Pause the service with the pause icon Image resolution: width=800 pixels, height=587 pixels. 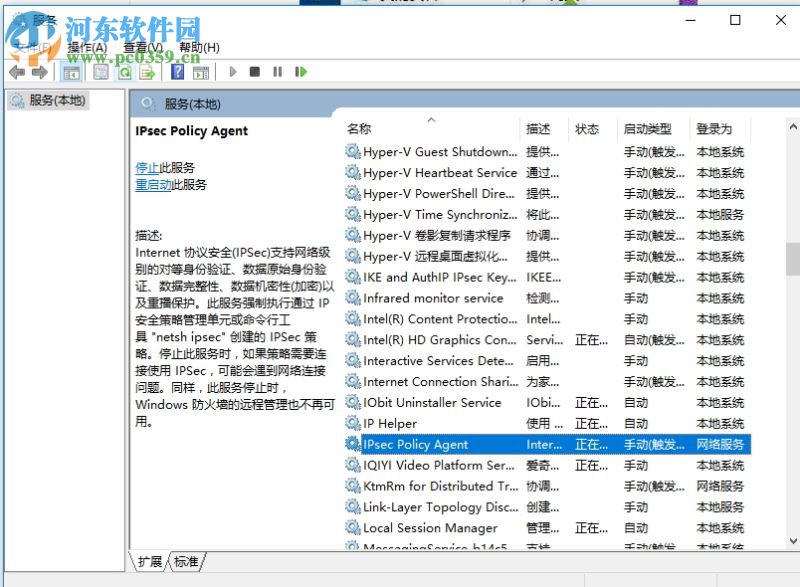tap(277, 72)
